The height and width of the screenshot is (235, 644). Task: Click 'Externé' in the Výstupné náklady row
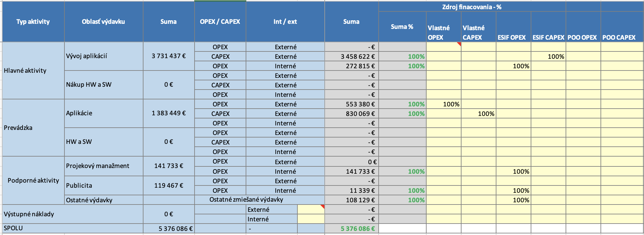[272, 210]
